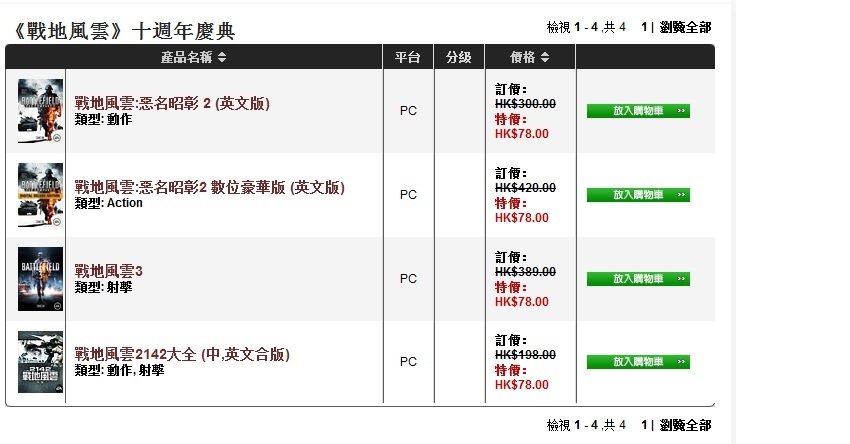850x444 pixels.
Task: Sort by 價格 using the header arrows
Action: tap(545, 57)
